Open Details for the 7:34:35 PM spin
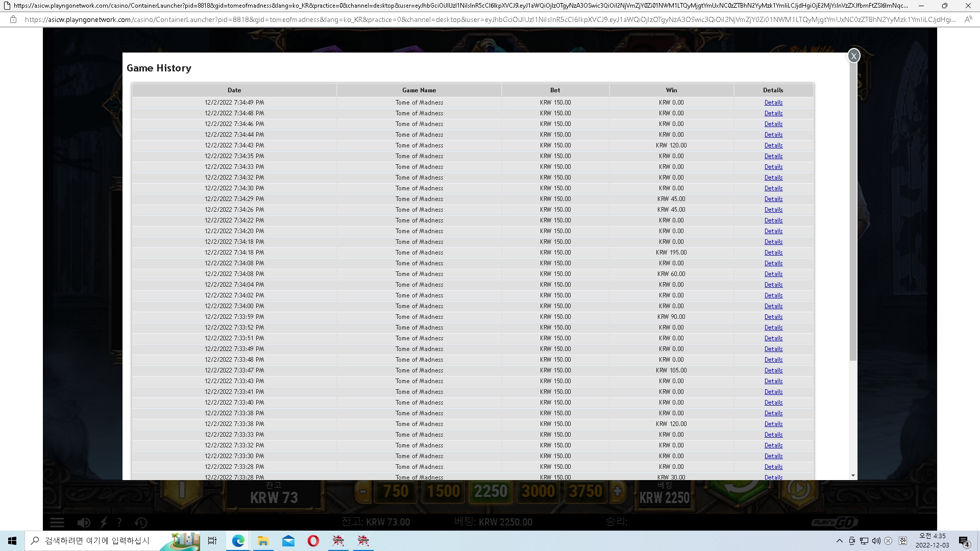 (x=773, y=156)
